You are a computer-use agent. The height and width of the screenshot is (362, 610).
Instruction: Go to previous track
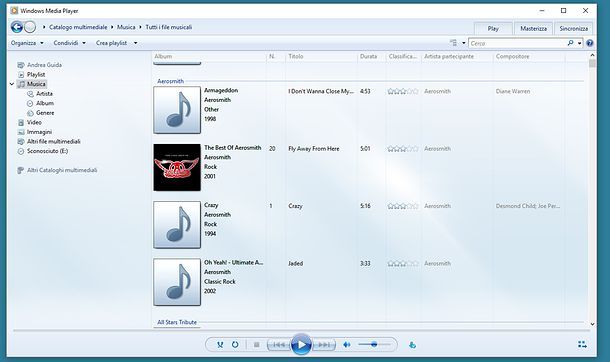[x=279, y=345]
